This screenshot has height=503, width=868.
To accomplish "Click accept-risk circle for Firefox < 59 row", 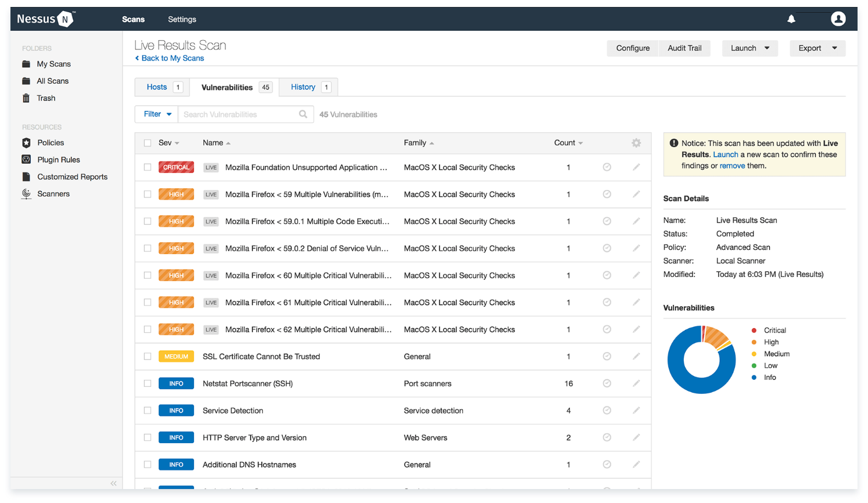I will point(607,194).
